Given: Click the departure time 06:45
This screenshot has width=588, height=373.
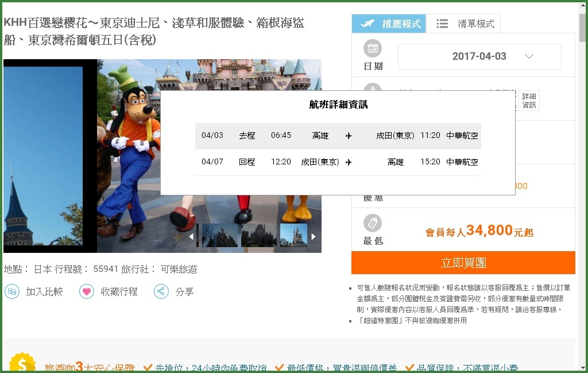Looking at the screenshot, I should (x=281, y=136).
